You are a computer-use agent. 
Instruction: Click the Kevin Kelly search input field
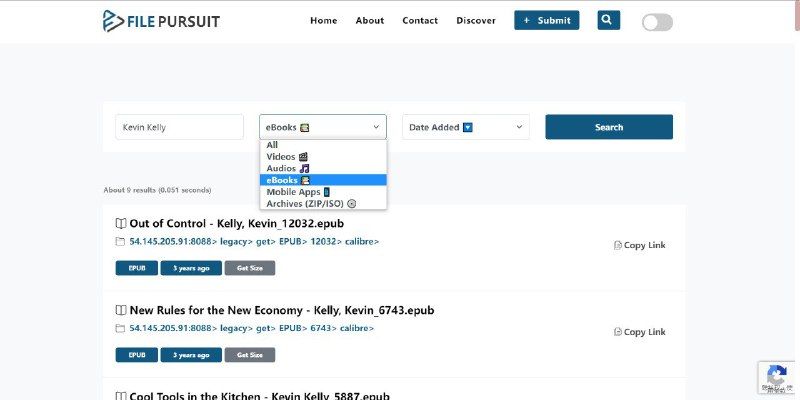pos(179,127)
